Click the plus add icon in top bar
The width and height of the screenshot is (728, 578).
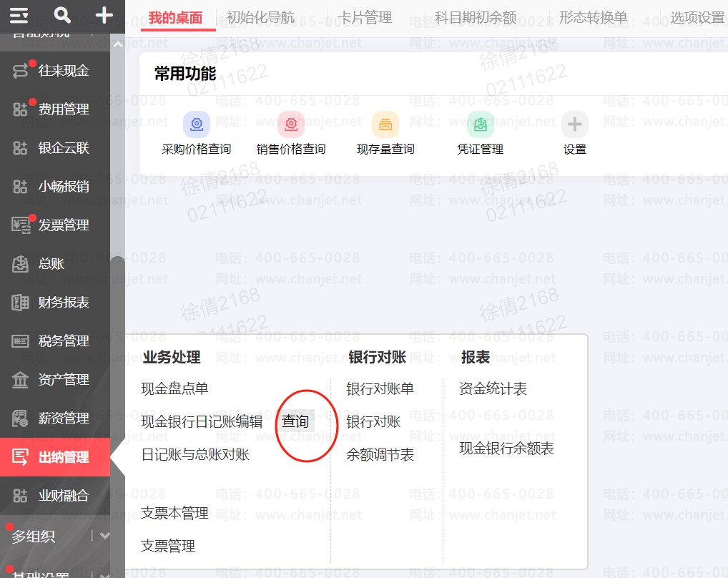[x=104, y=15]
